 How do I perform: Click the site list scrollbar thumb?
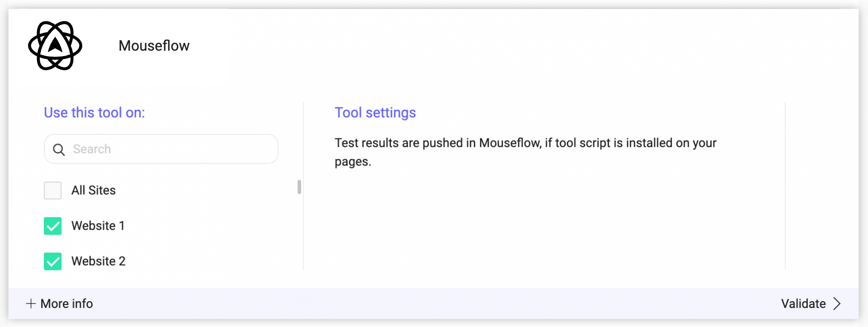click(299, 187)
